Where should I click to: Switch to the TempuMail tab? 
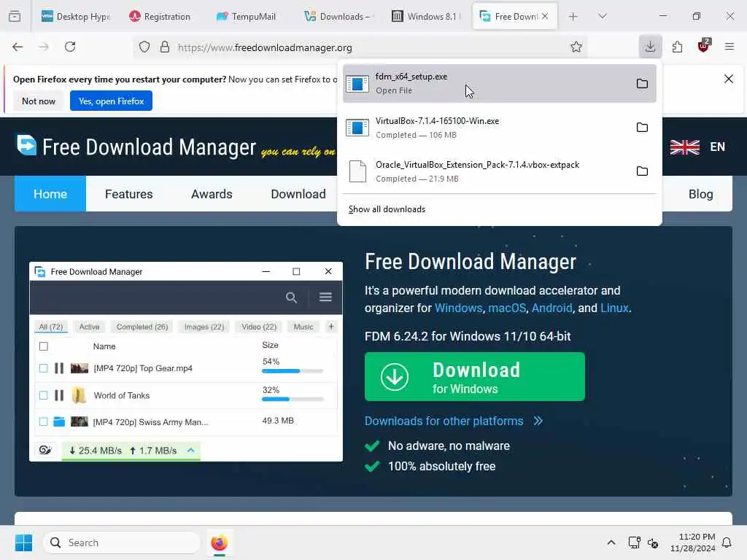(247, 16)
